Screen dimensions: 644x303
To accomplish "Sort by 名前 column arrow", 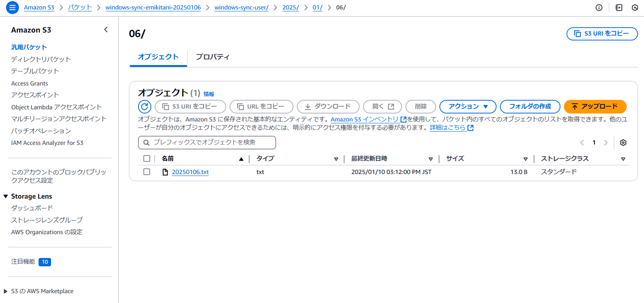I will 241,159.
